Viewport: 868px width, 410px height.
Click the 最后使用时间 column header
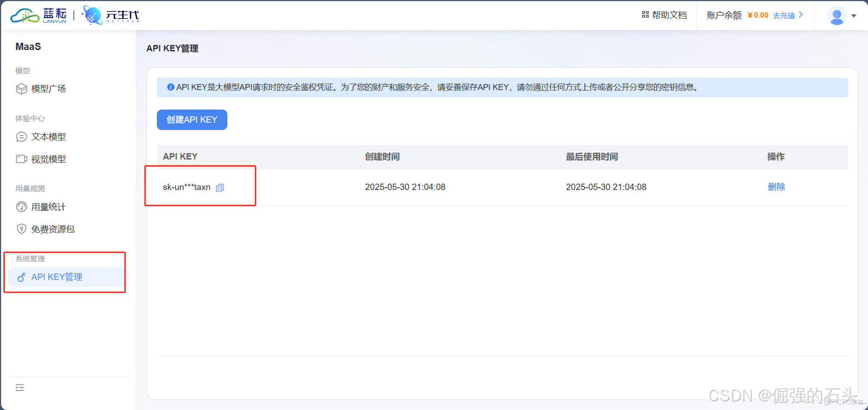point(592,156)
